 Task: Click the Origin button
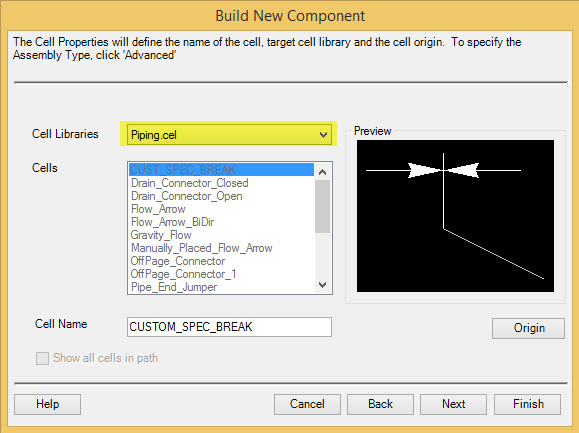[x=528, y=328]
